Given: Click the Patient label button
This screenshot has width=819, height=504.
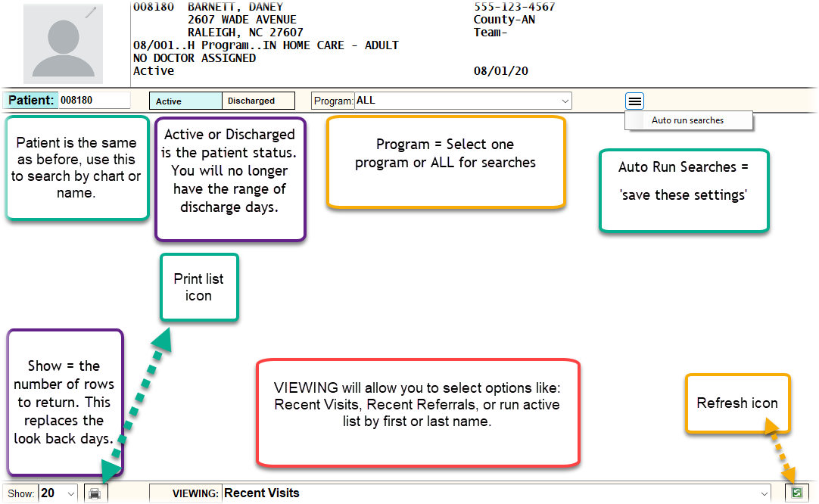Looking at the screenshot, I should point(31,100).
